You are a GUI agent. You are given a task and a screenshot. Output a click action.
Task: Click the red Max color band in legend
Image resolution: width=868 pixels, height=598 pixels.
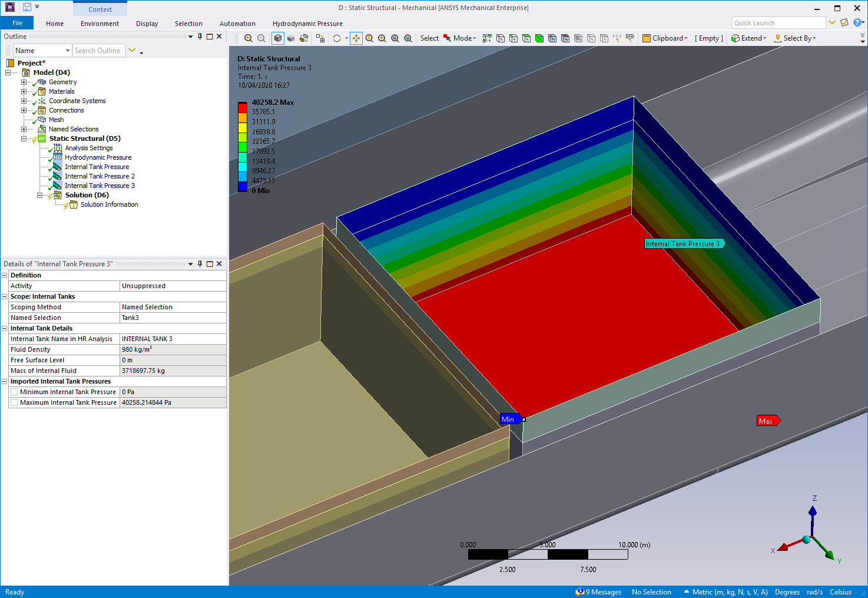tap(243, 107)
